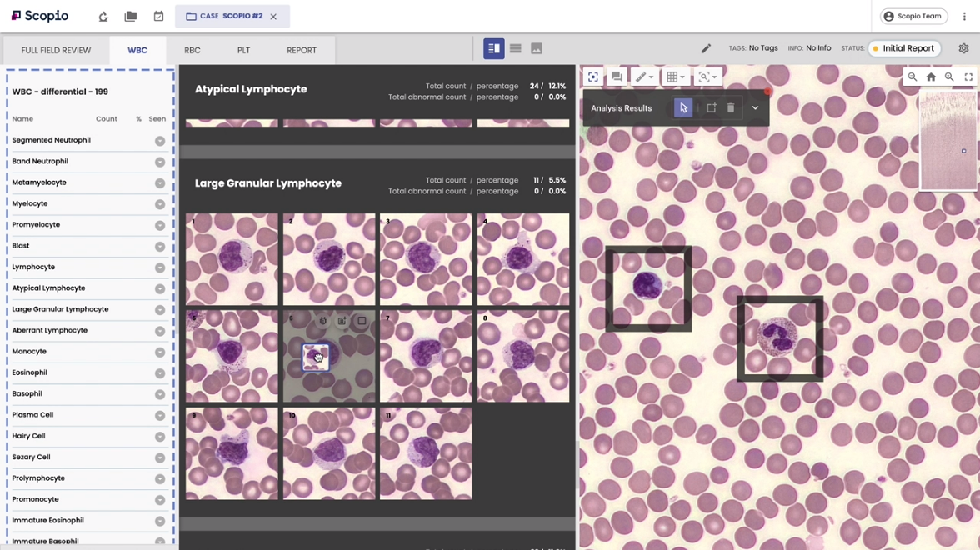Screen dimensions: 980x550
Task: Select Promonocyte in the class list
Action: [36, 499]
